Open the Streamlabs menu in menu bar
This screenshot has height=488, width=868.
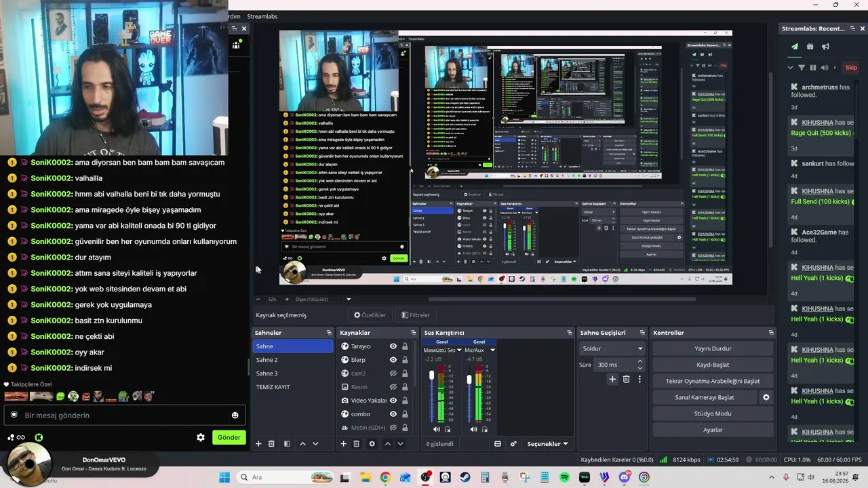(262, 16)
